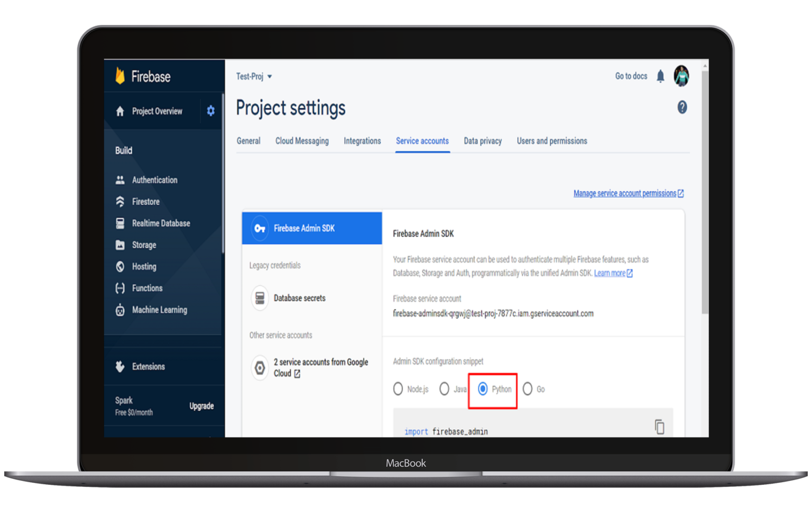The width and height of the screenshot is (812, 508).
Task: Click the key icon in Firebase Admin SDK
Action: (260, 229)
